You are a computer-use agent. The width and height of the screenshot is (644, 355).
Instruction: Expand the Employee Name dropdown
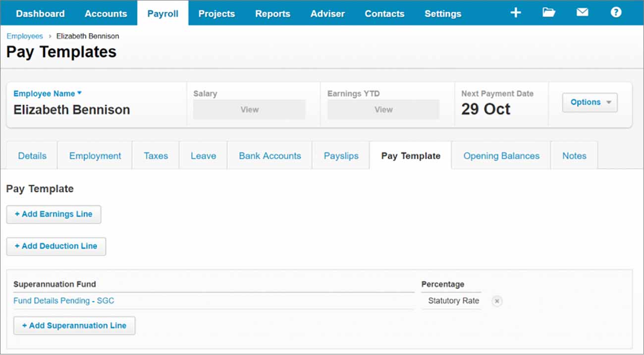(48, 94)
